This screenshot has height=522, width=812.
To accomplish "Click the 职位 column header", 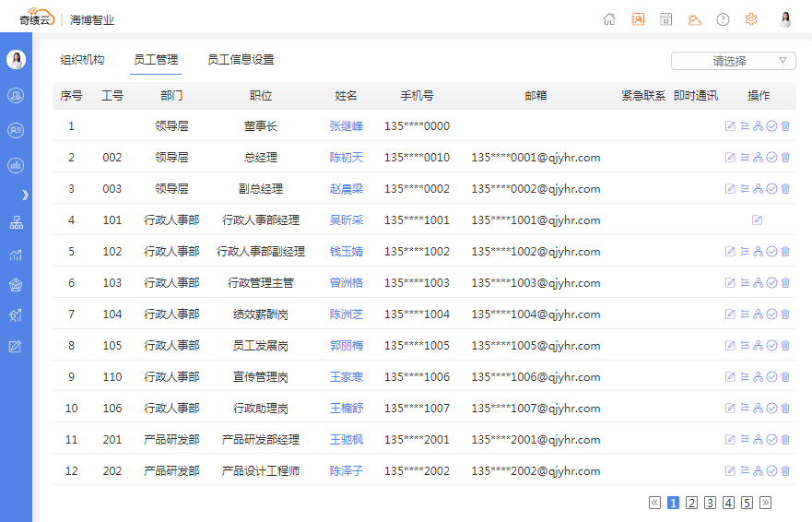I will pyautogui.click(x=261, y=96).
